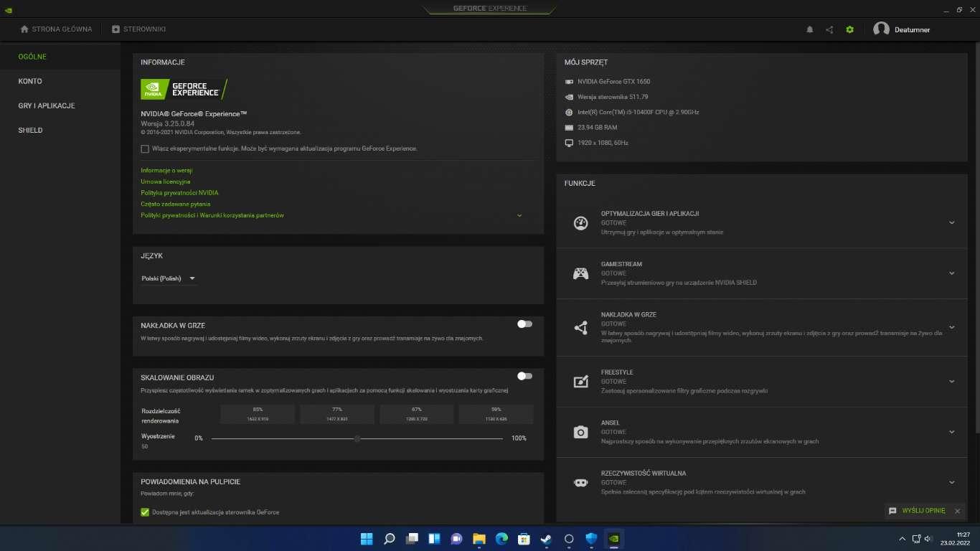This screenshot has height=551, width=980.
Task: Expand Optymalizacja gier i aplikacji chevron
Action: coord(952,223)
